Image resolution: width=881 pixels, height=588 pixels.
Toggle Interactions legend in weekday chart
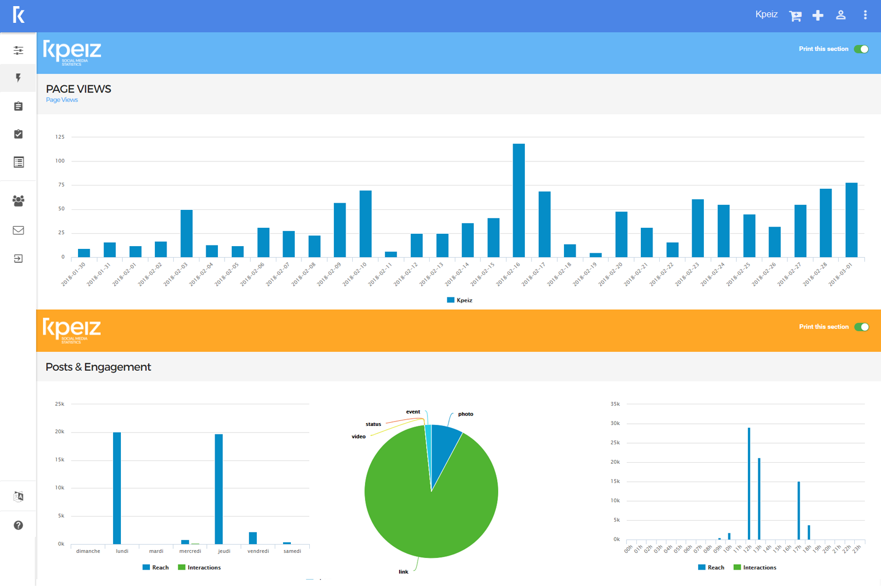coord(199,567)
